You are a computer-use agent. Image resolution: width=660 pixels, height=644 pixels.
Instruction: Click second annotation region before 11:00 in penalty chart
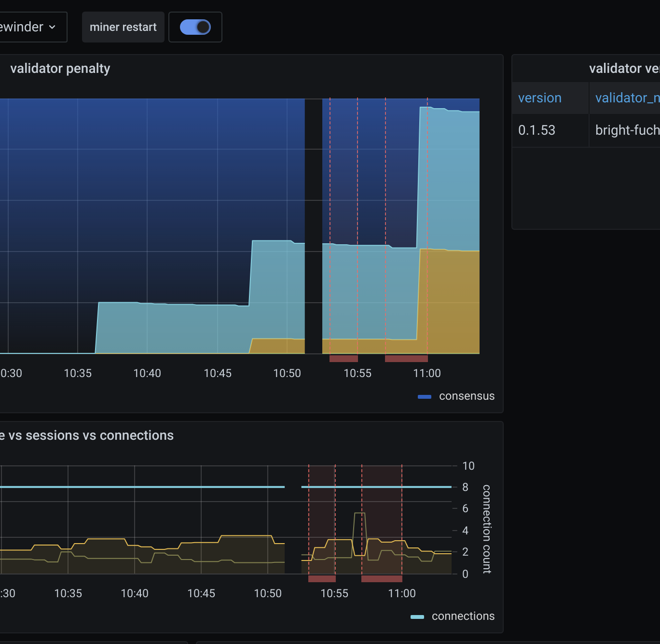click(406, 358)
